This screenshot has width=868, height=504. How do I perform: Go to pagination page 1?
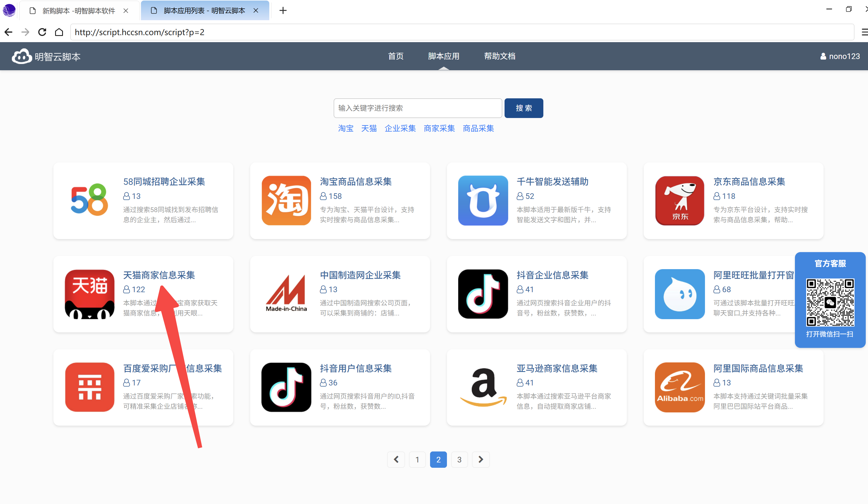417,459
